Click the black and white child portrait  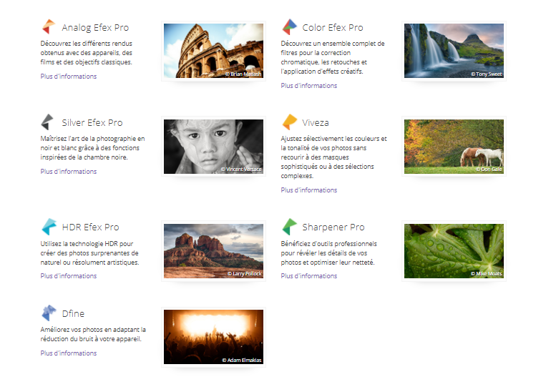point(213,146)
